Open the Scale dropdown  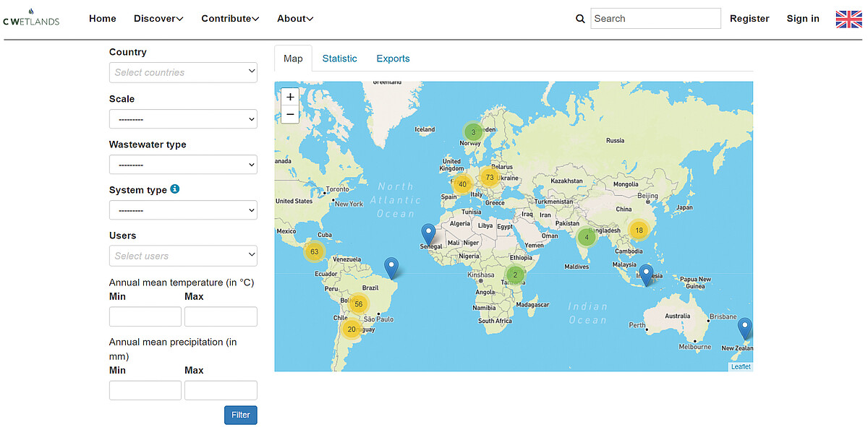coord(183,119)
